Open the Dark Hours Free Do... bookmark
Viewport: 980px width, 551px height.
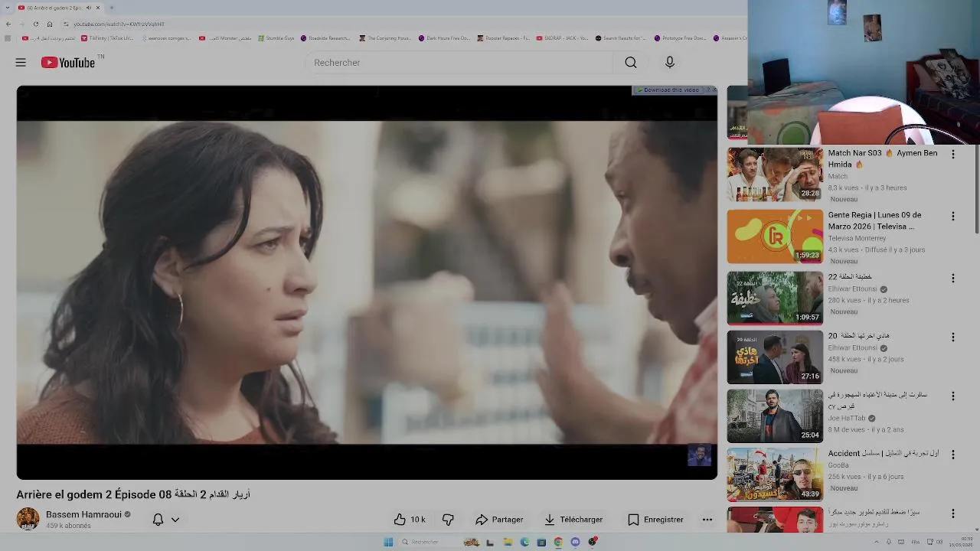click(x=444, y=37)
